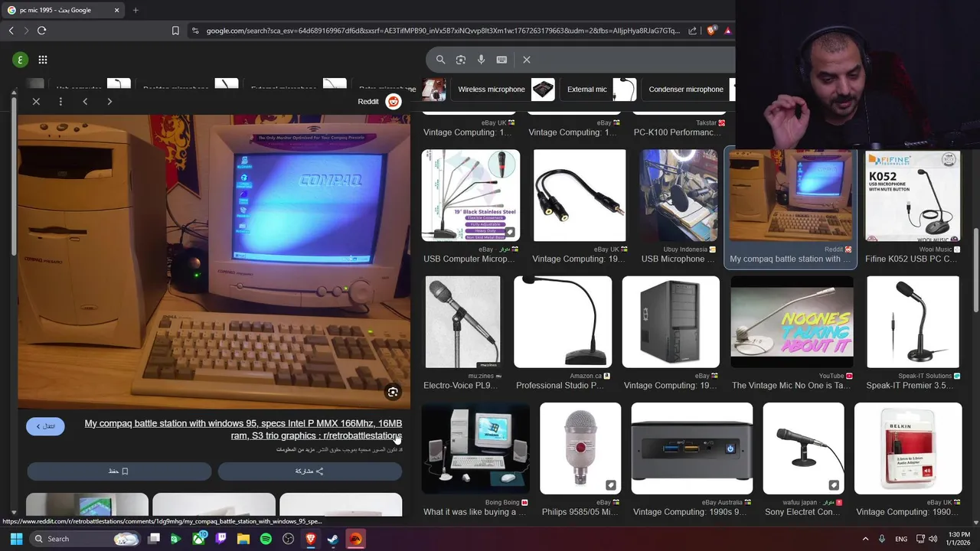This screenshot has height=551, width=980.
Task: Reload the page with the refresh icon
Action: 41,31
